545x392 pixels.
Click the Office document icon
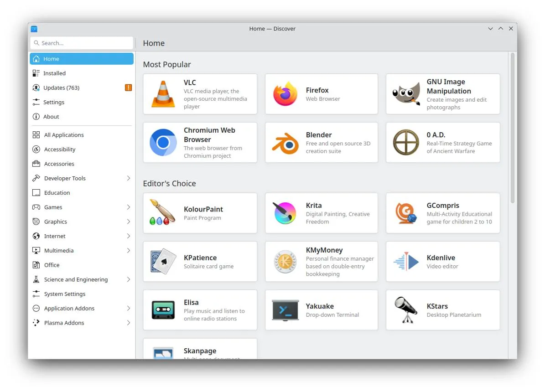36,265
